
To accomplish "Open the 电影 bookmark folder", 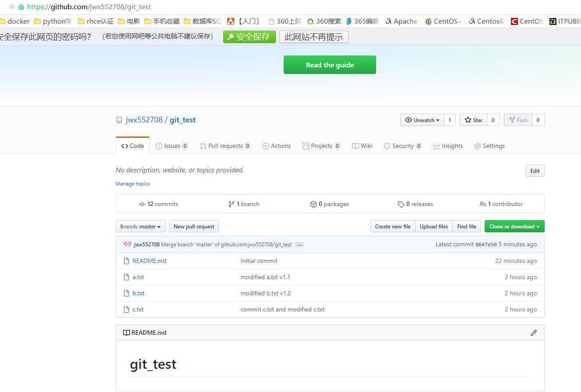I will (x=129, y=21).
